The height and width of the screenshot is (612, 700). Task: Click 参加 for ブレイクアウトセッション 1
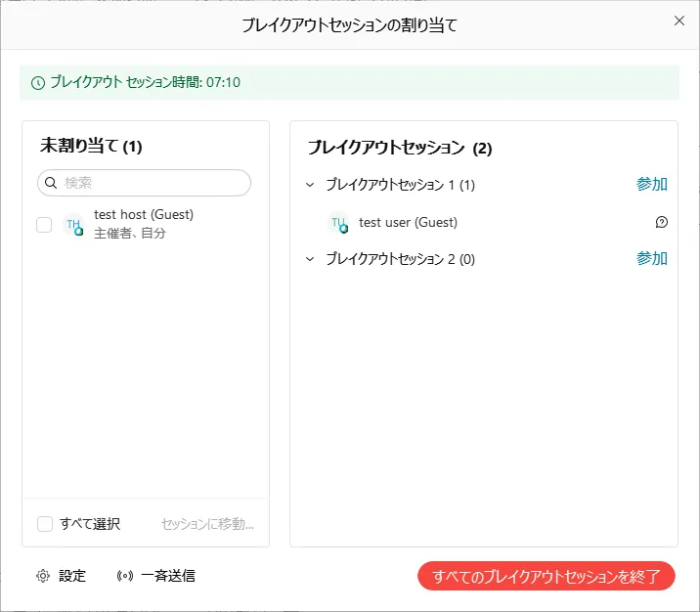652,184
